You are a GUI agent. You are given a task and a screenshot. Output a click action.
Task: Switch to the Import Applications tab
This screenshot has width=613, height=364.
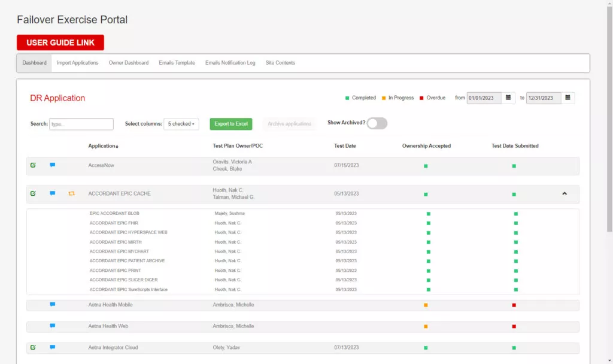[77, 62]
